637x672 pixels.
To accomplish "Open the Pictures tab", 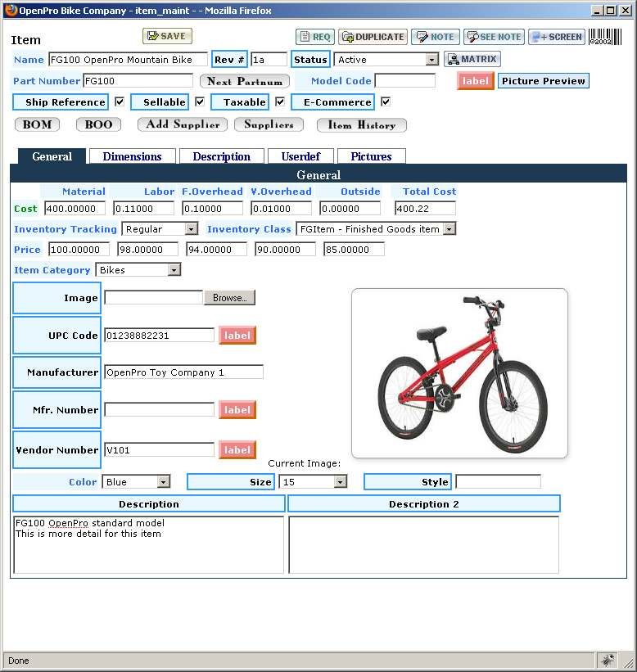I will (371, 156).
